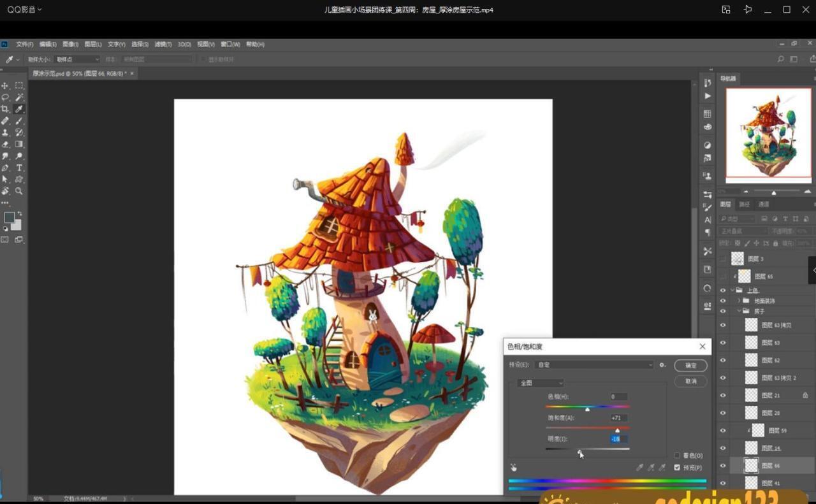Open the 滤镜(T) menu
Image resolution: width=816 pixels, height=504 pixels.
coord(164,45)
